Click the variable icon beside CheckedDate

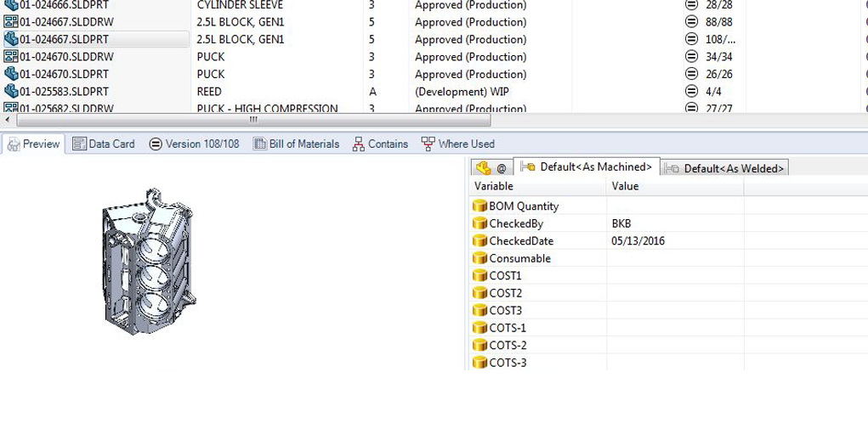pos(479,240)
